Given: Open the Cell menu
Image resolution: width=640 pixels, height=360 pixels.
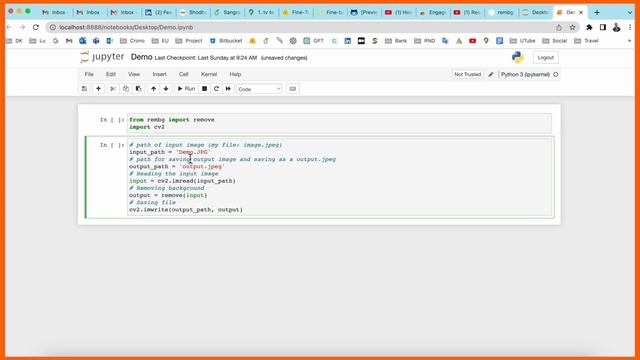Looking at the screenshot, I should point(184,74).
